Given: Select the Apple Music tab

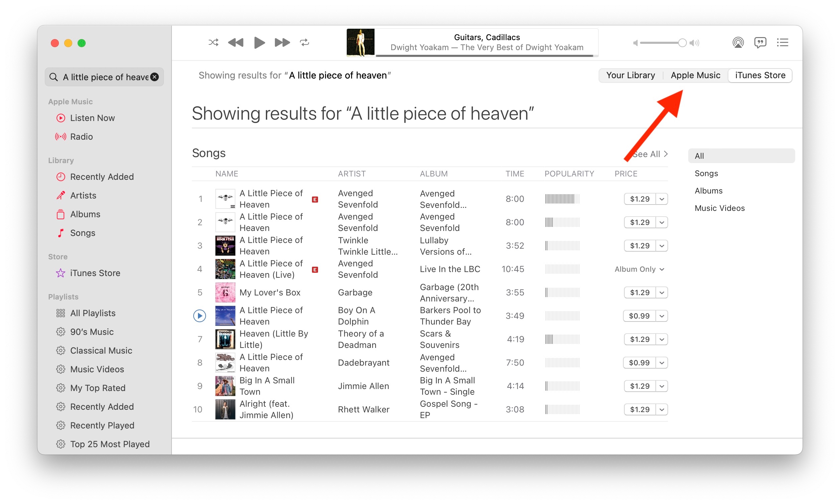Looking at the screenshot, I should click(x=695, y=75).
